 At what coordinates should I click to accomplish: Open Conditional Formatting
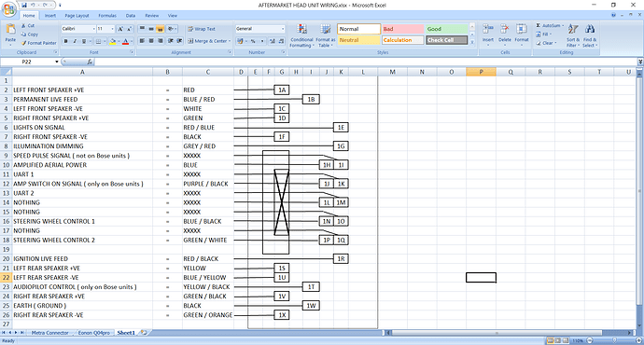pyautogui.click(x=301, y=35)
